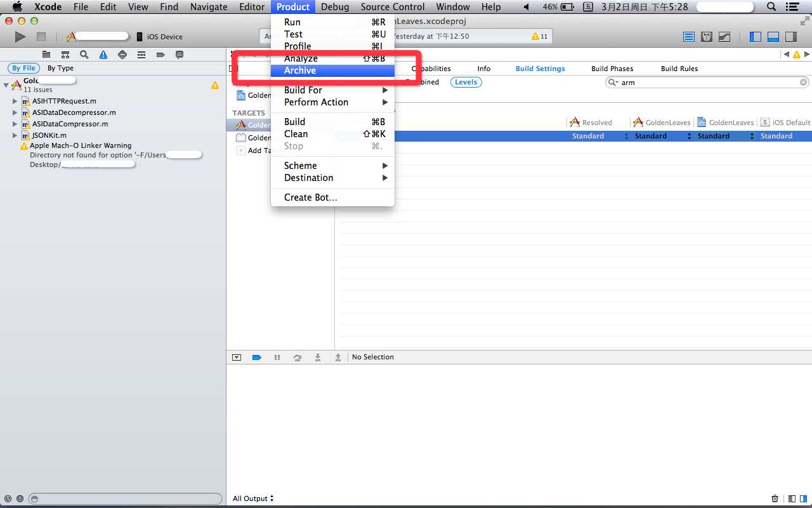Click the issue navigator filter field
The height and width of the screenshot is (508, 812).
pos(126,499)
